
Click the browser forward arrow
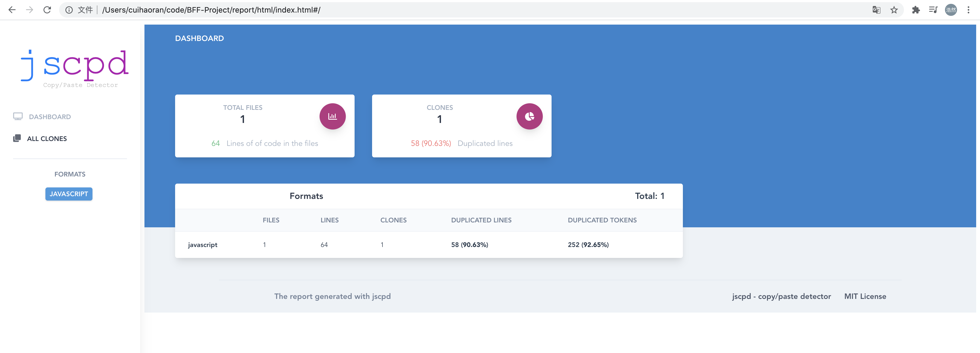coord(29,10)
